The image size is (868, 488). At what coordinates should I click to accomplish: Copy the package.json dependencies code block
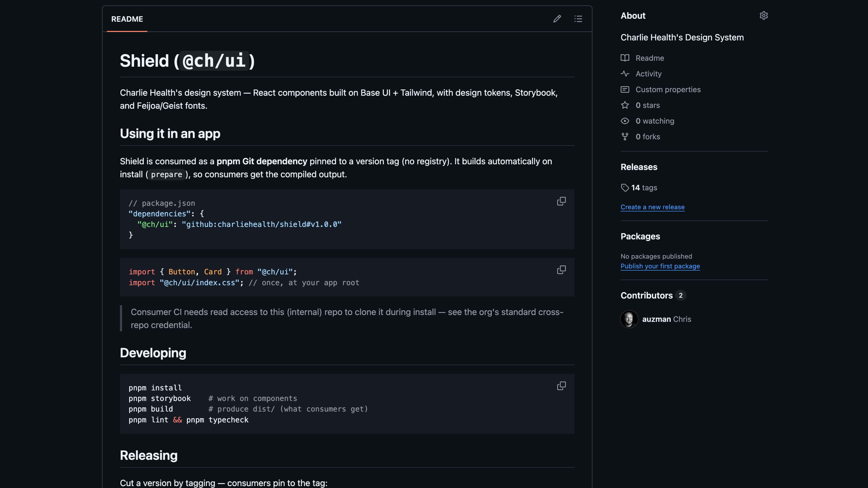(x=561, y=201)
